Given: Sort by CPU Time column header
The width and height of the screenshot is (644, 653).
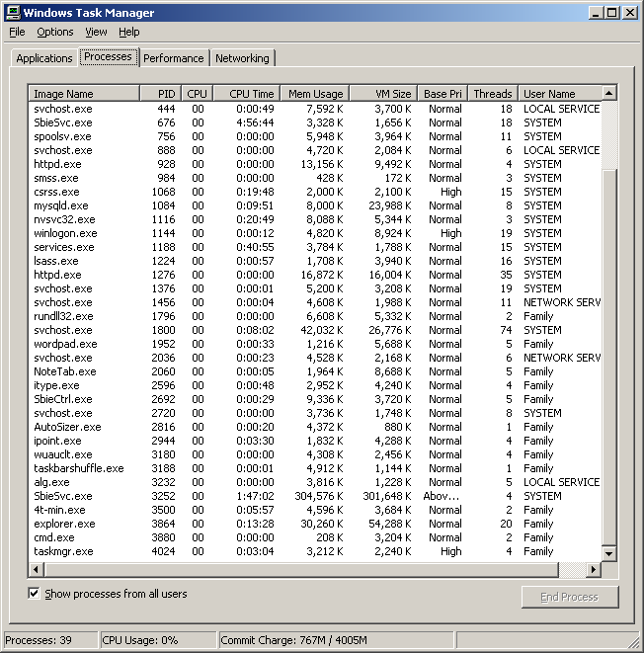Looking at the screenshot, I should tap(247, 94).
